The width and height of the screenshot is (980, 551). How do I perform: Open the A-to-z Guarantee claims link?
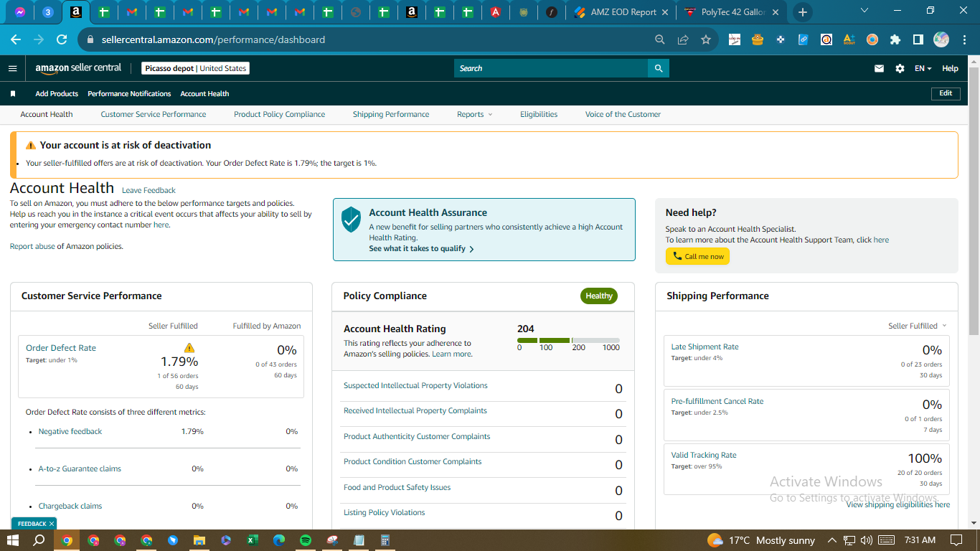(x=80, y=469)
